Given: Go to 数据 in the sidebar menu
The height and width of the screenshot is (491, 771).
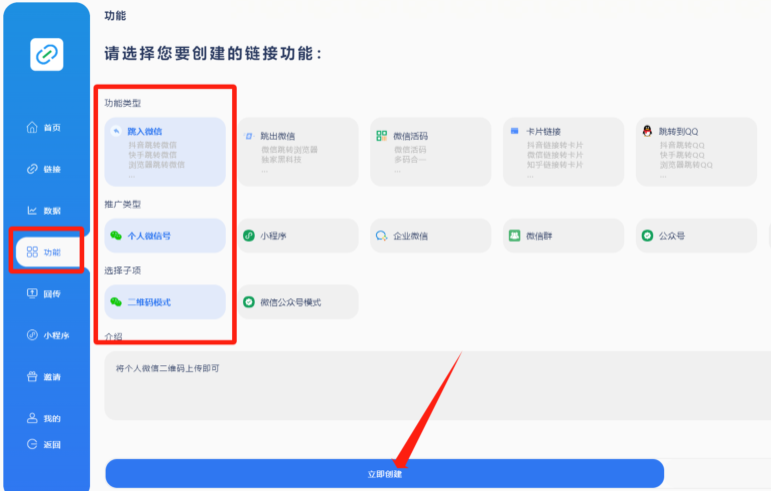Looking at the screenshot, I should (x=52, y=211).
